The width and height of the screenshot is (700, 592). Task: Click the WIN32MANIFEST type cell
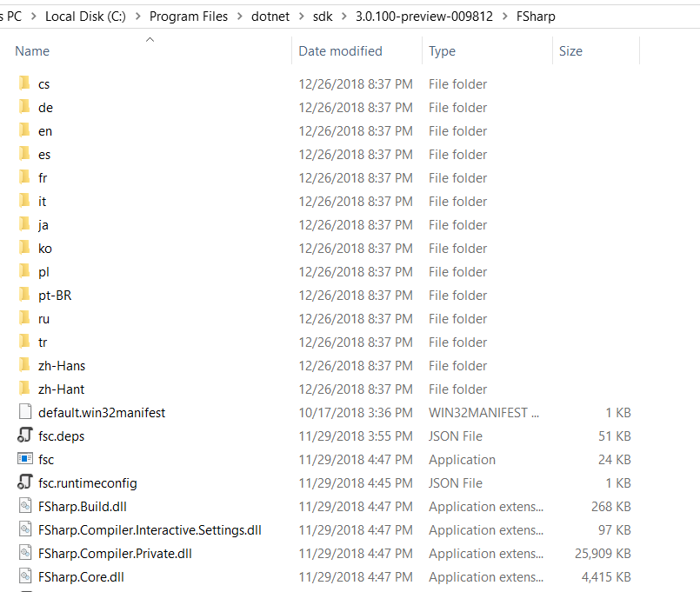pos(484,413)
